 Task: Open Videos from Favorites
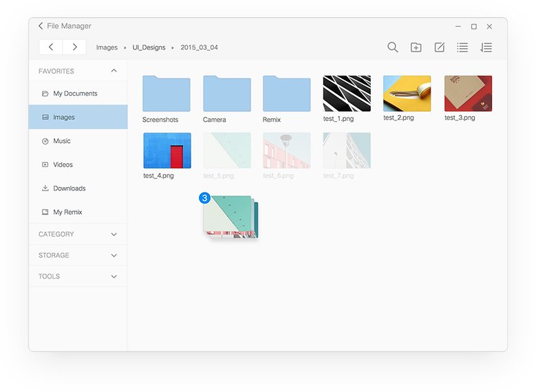[x=78, y=164]
